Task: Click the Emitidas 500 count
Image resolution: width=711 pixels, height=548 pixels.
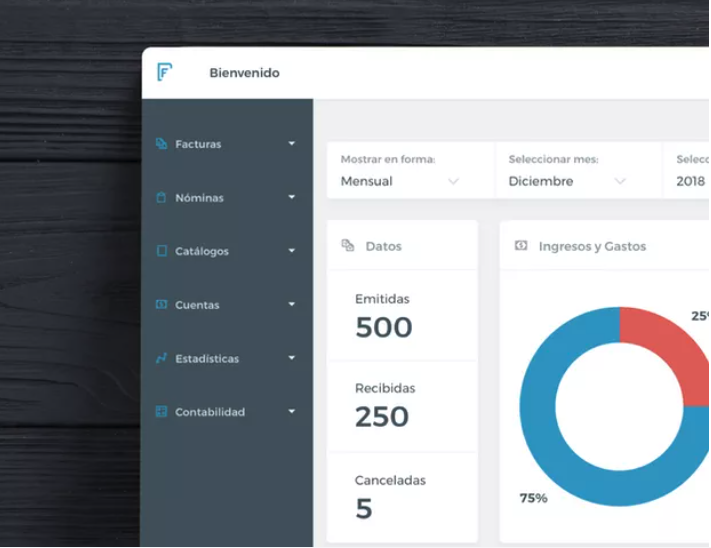Action: [x=384, y=327]
